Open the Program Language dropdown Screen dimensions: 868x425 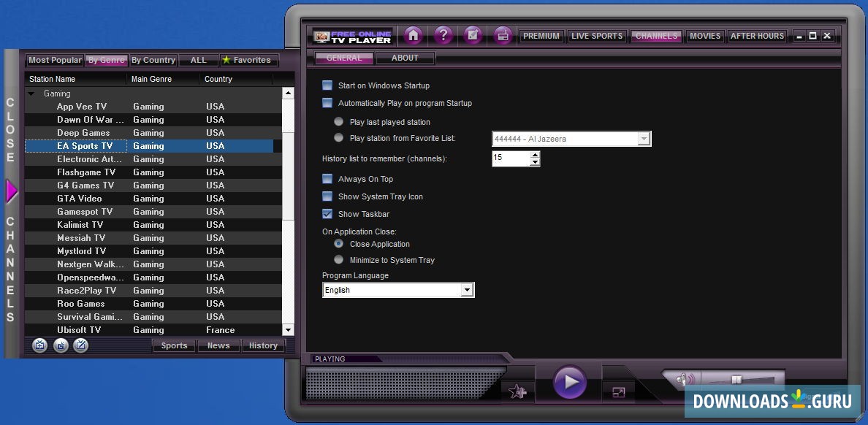[x=467, y=290]
